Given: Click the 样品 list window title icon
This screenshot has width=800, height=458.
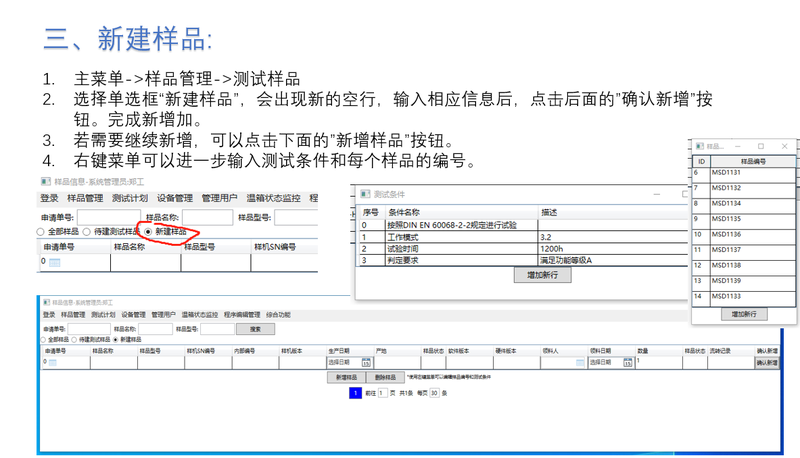Looking at the screenshot, I should pyautogui.click(x=700, y=146).
